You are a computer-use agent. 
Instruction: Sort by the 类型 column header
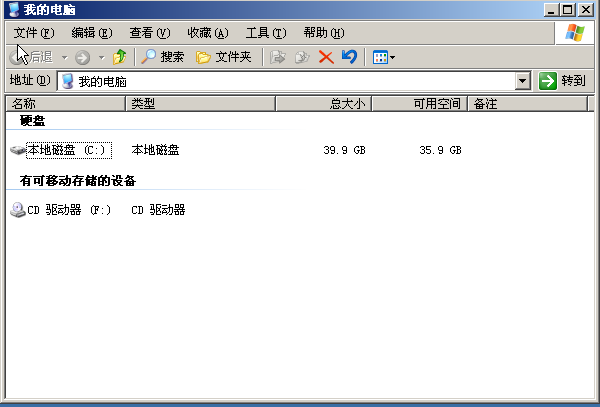[x=201, y=104]
